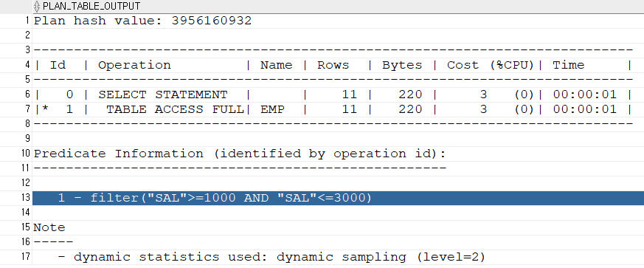Click the sort icon beside PLAN_TABLE_OUTPUT
Viewport: 644px width, 268px height.
click(x=38, y=6)
